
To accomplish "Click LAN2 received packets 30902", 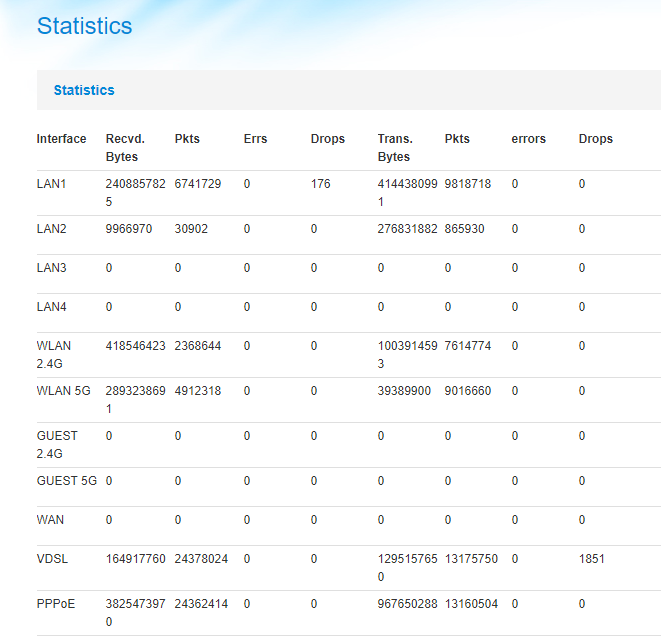I will pyautogui.click(x=191, y=229).
